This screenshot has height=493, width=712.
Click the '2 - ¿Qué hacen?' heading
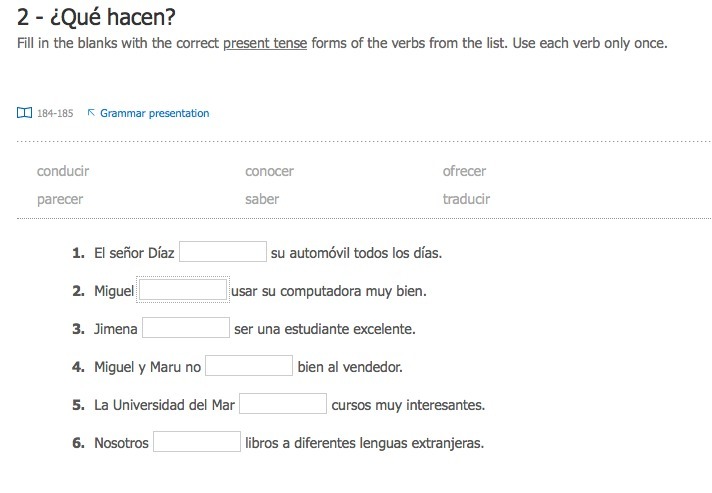(x=96, y=17)
